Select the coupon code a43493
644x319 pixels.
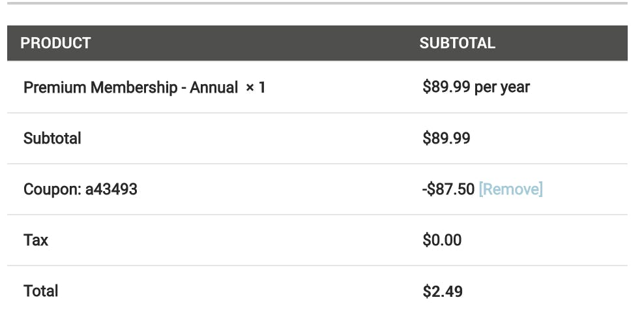(x=111, y=189)
